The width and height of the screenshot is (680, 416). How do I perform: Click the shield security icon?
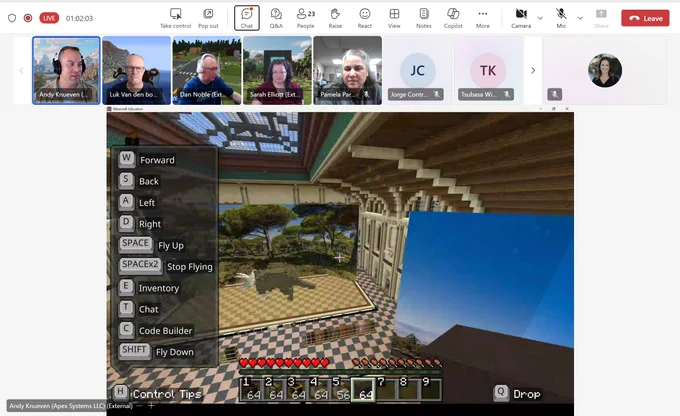click(x=12, y=18)
